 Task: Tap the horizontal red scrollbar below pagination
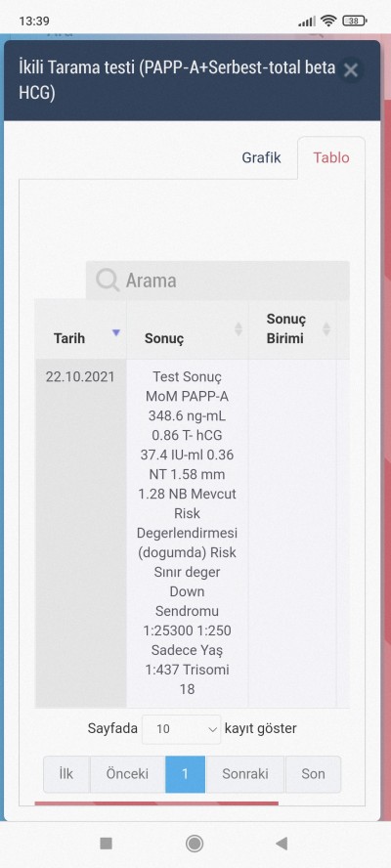156,803
